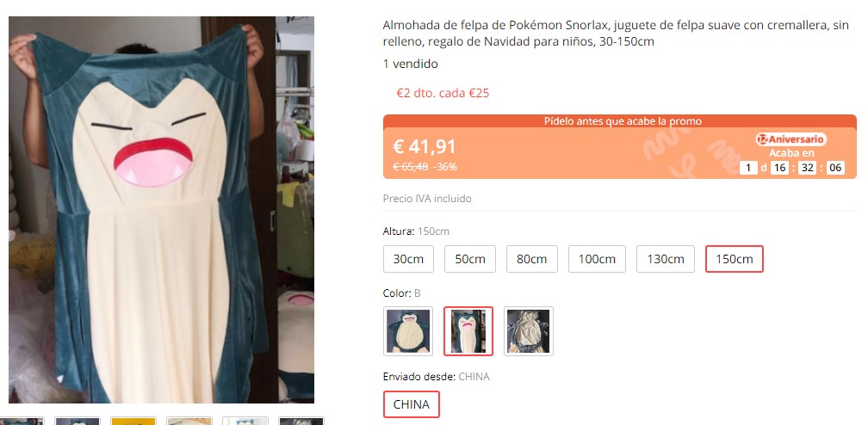Select color B swatch with red border
Image resolution: width=868 pixels, height=425 pixels.
tap(468, 331)
